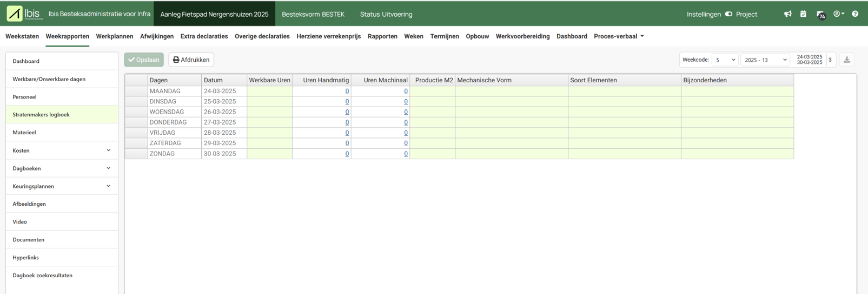Toggle the Instellingen/Project switch

(x=728, y=14)
